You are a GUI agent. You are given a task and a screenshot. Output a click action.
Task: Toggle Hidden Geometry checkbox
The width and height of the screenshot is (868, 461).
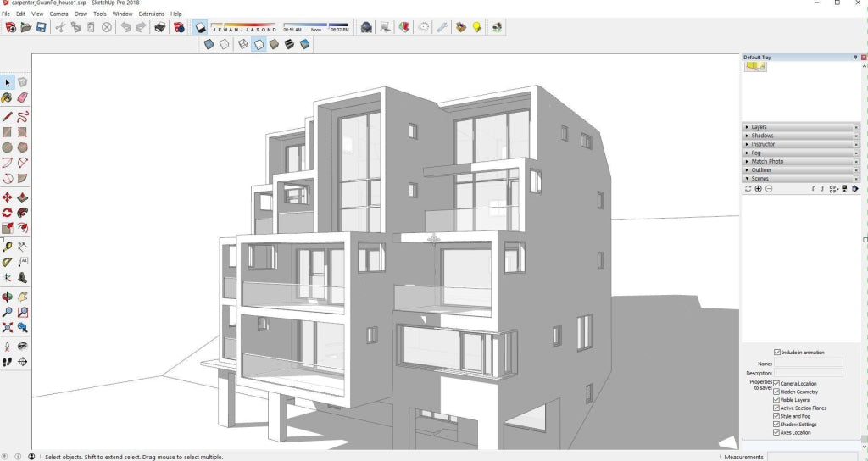click(x=776, y=392)
